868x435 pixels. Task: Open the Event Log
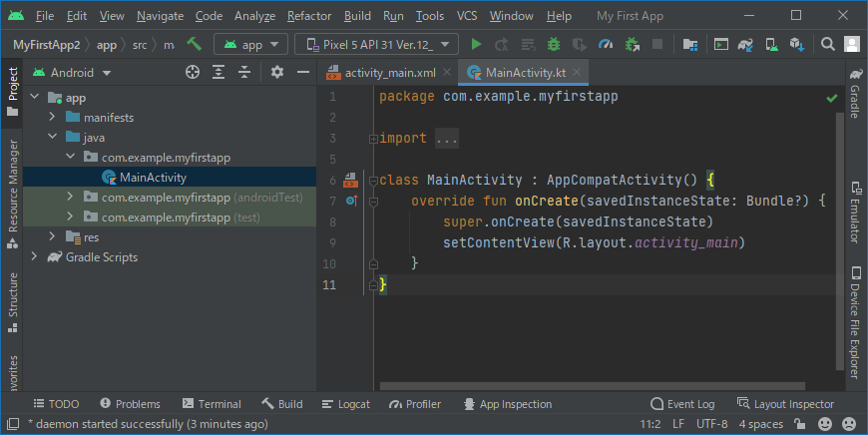[x=682, y=404]
